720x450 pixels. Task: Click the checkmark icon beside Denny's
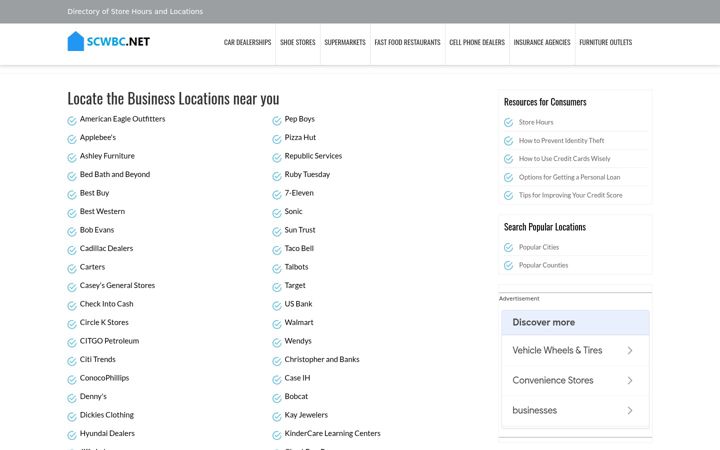click(72, 398)
